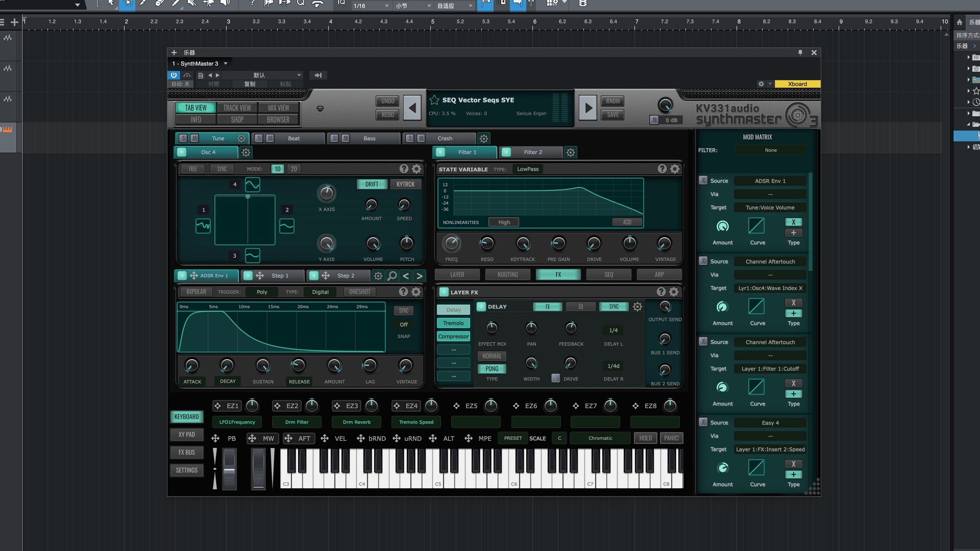
Task: Toggle delay SYNC button on
Action: pos(614,307)
